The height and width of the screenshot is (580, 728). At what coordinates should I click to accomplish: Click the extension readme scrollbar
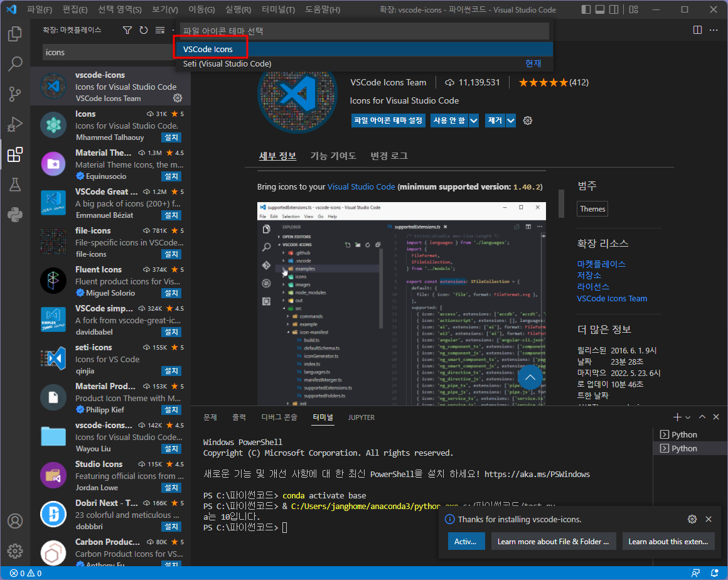click(x=561, y=203)
